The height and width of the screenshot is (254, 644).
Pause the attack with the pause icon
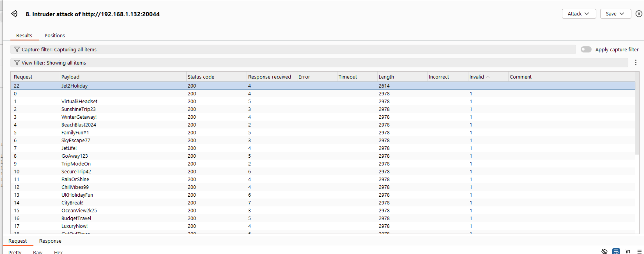[x=639, y=14]
